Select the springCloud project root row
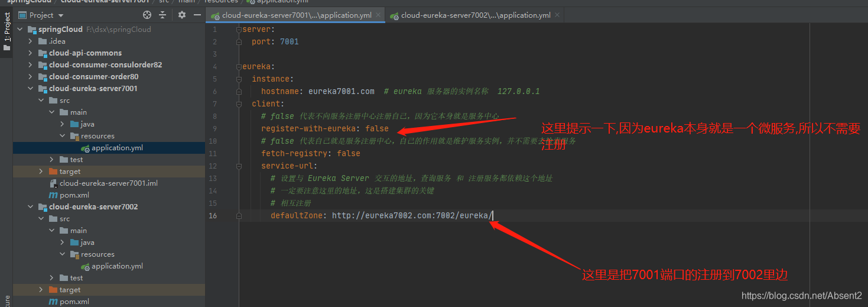This screenshot has width=868, height=307. point(109,29)
